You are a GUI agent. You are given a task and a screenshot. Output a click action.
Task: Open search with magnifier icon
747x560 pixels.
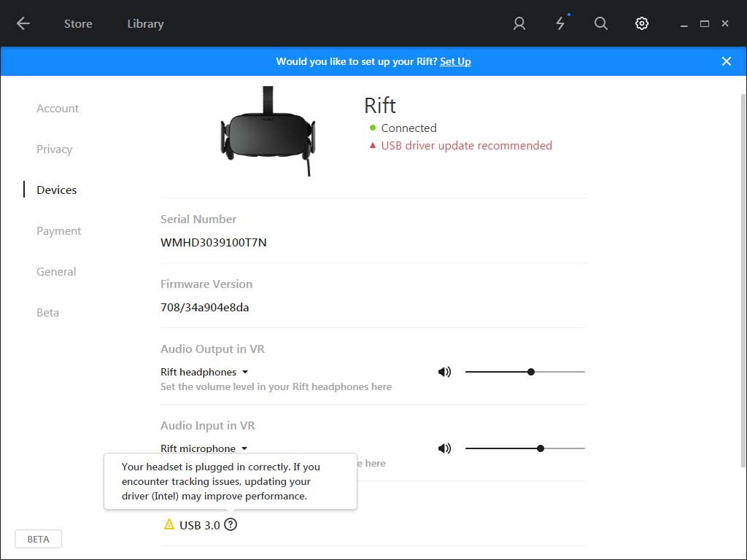(601, 23)
